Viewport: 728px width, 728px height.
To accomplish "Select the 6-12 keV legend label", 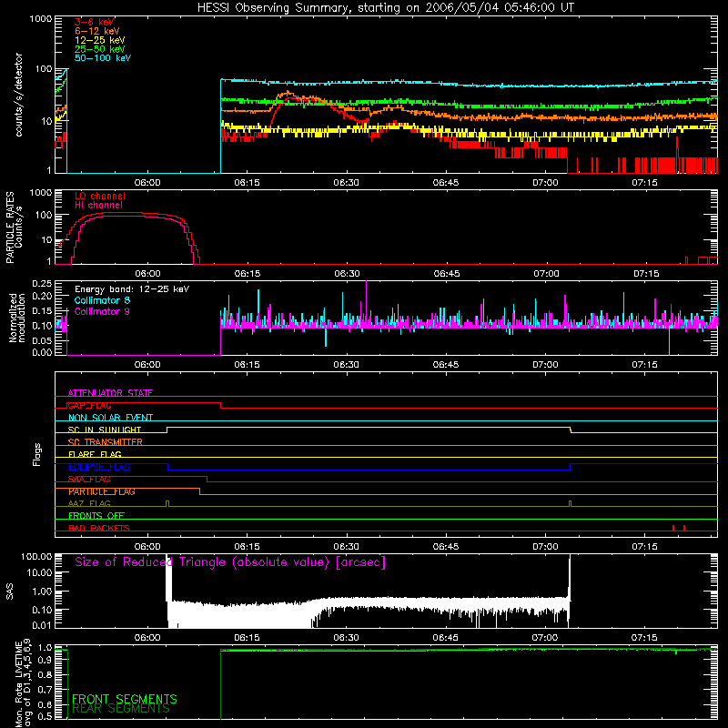I will point(97,31).
